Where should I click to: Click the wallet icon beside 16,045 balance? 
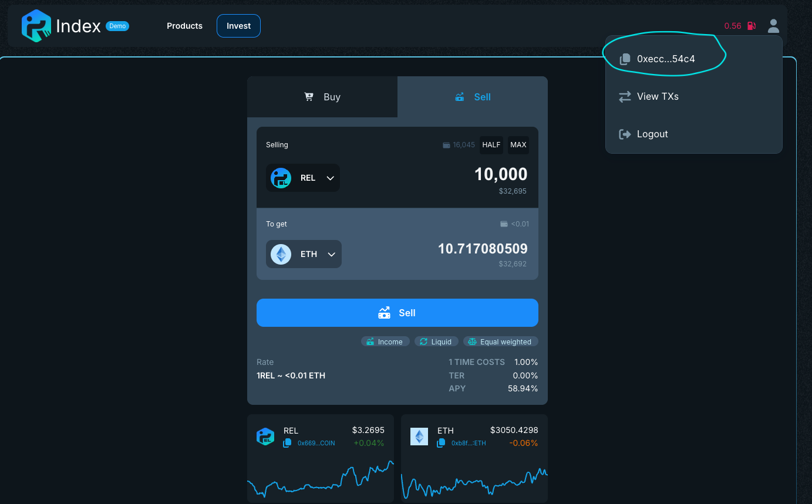(x=446, y=144)
